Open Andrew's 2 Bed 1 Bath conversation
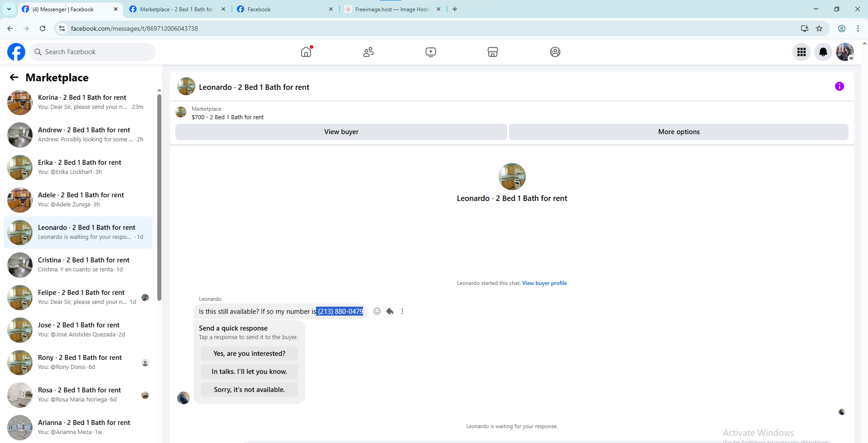 [x=78, y=135]
